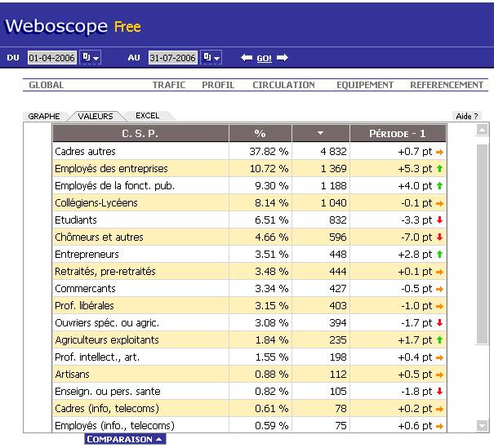Screen dimensions: 494x448
Task: Click the GO! link
Action: tap(264, 59)
